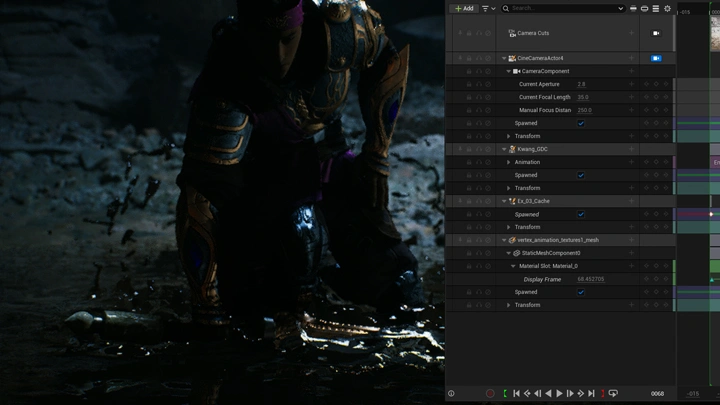The image size is (720, 405).
Task: Add a track to Kwang_GDC with plus
Action: pos(631,149)
